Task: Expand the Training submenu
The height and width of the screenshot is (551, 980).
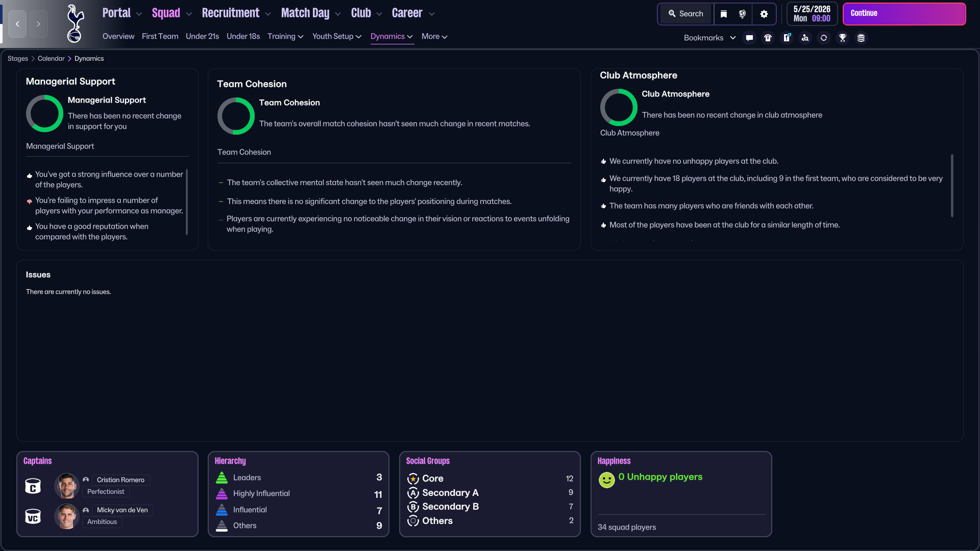Action: coord(285,36)
